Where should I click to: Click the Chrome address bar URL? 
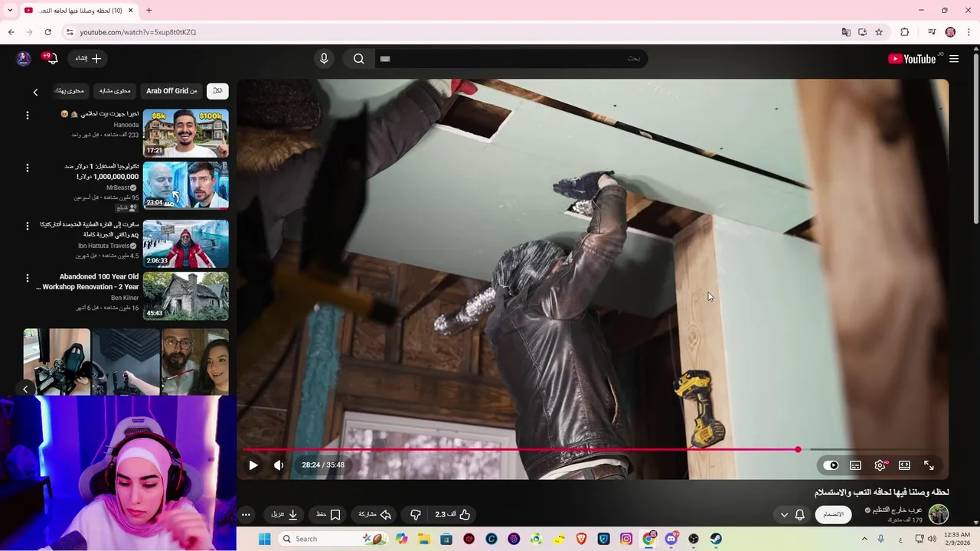coord(138,32)
